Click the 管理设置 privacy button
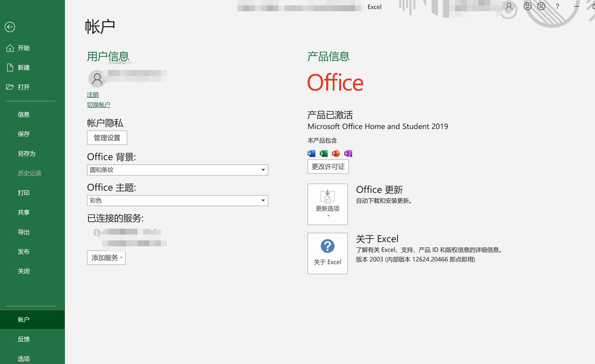Image resolution: width=595 pixels, height=364 pixels. tap(107, 138)
